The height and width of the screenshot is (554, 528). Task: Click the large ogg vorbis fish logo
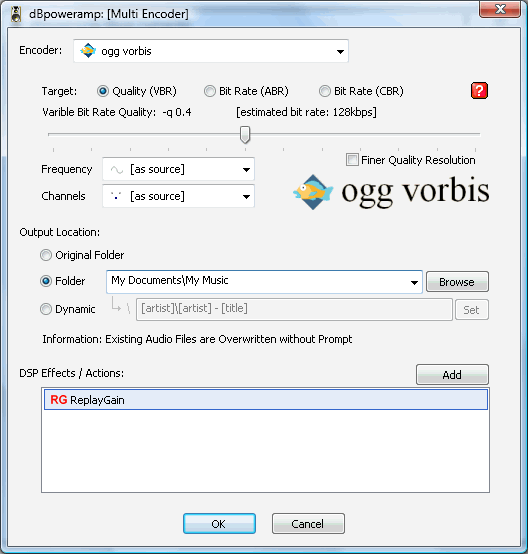pyautogui.click(x=313, y=192)
